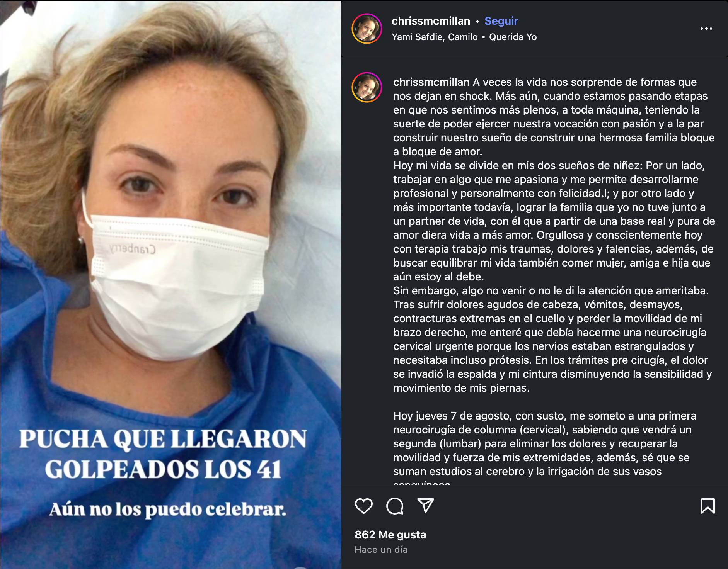Click the Seguir follow button
The image size is (728, 569).
501,21
